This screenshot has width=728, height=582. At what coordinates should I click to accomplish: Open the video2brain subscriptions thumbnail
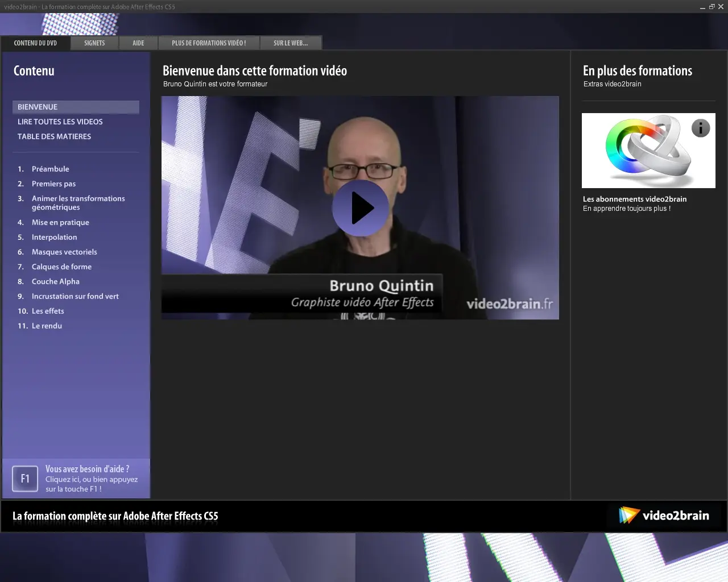click(x=648, y=151)
